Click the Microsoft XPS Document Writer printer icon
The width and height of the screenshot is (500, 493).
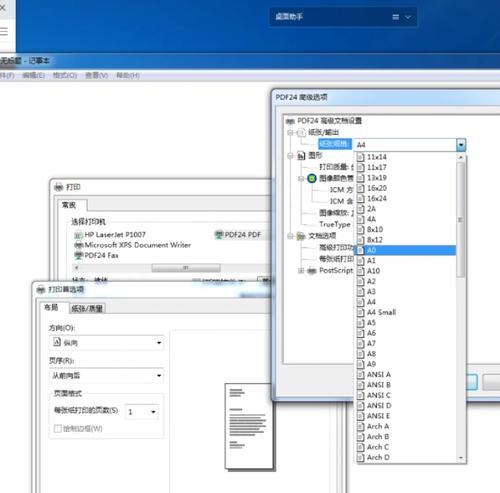78,245
